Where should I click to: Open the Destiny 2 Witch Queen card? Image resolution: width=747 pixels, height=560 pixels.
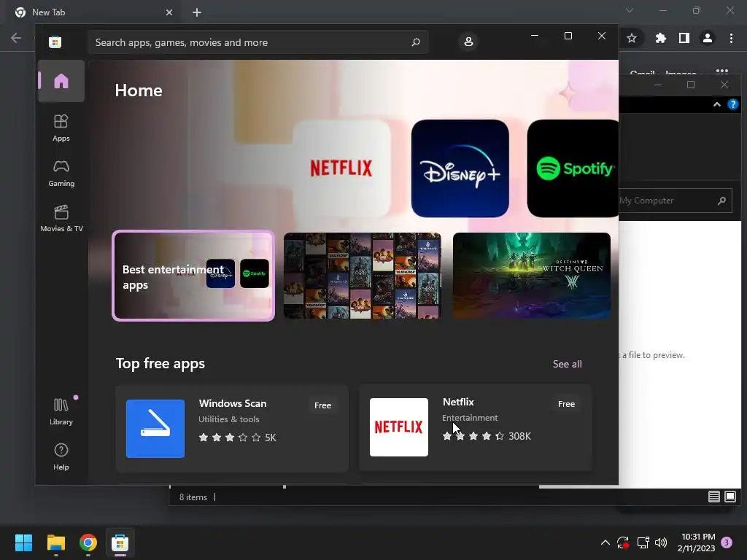(531, 276)
